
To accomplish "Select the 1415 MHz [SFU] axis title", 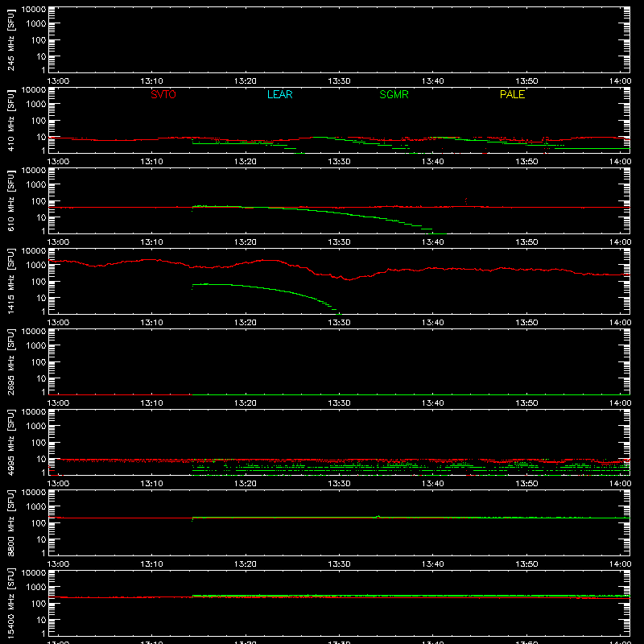I will 10,281.
